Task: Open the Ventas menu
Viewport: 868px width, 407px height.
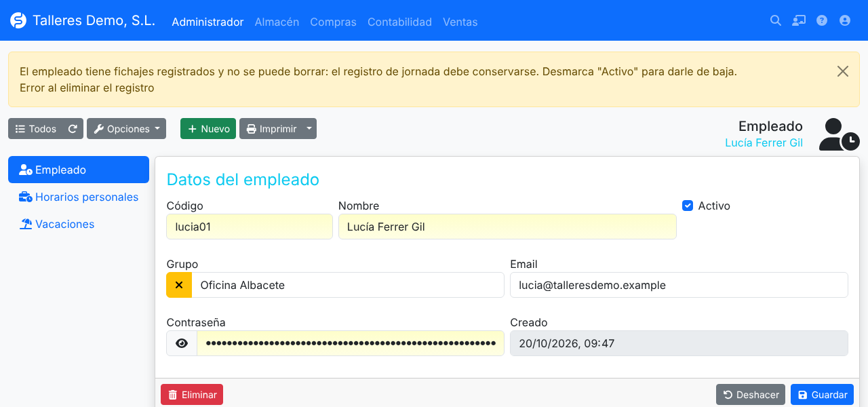Action: point(460,22)
